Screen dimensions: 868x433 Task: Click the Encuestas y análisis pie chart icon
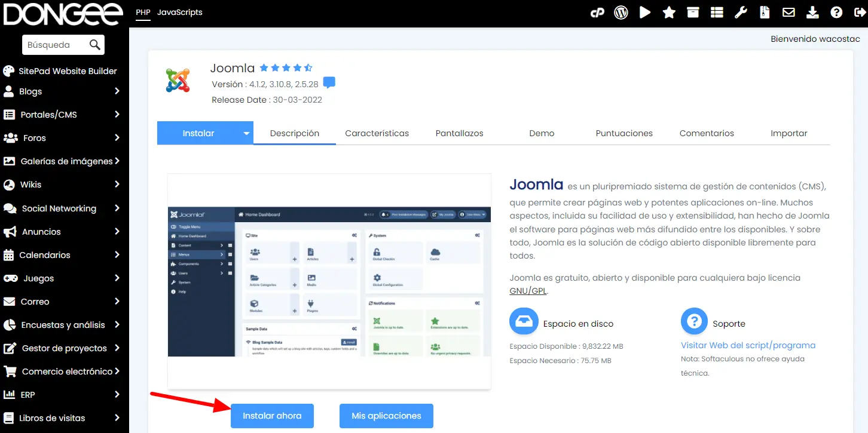(x=9, y=325)
